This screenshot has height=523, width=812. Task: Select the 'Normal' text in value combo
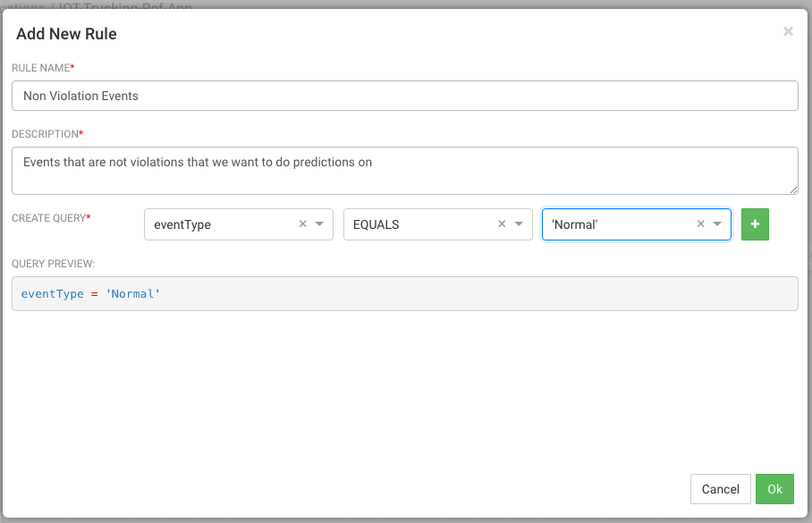(574, 224)
